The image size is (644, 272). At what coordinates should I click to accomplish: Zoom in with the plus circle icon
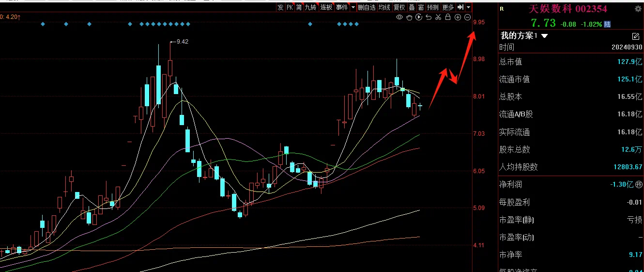click(x=458, y=17)
